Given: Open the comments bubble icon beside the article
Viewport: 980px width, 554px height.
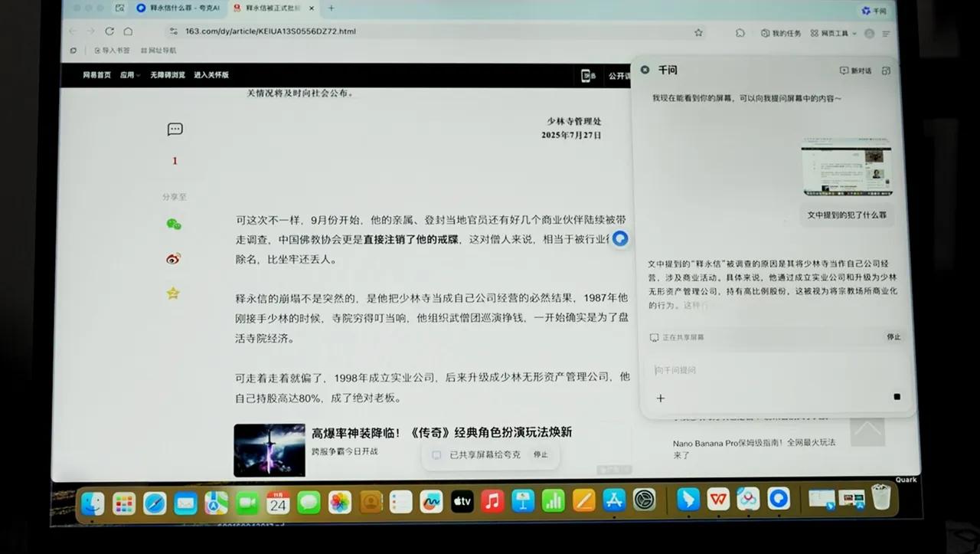Looking at the screenshot, I should pyautogui.click(x=175, y=129).
